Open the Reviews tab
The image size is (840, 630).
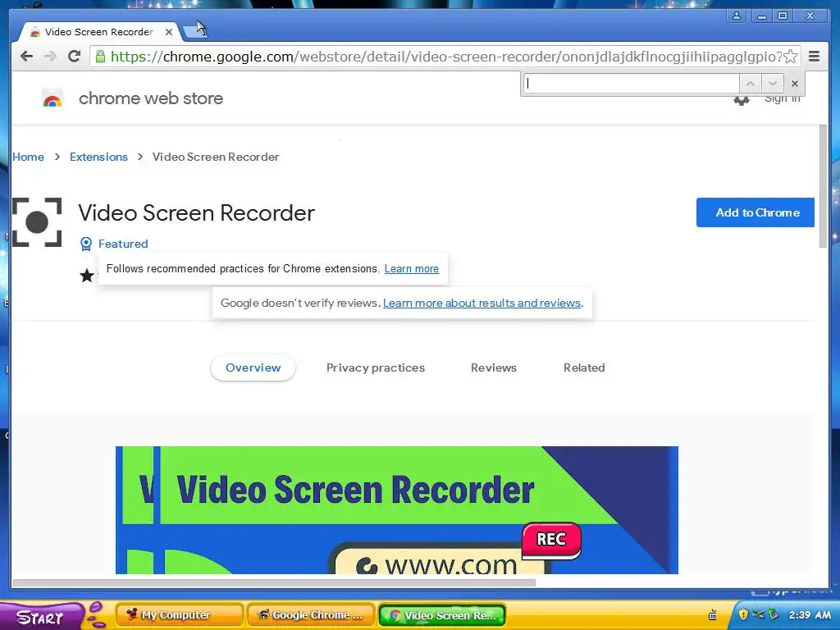click(493, 368)
